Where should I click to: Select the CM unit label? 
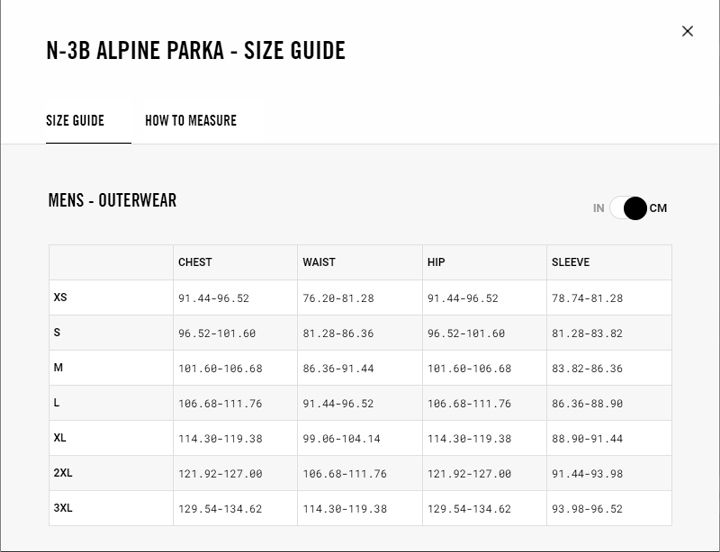pyautogui.click(x=658, y=208)
